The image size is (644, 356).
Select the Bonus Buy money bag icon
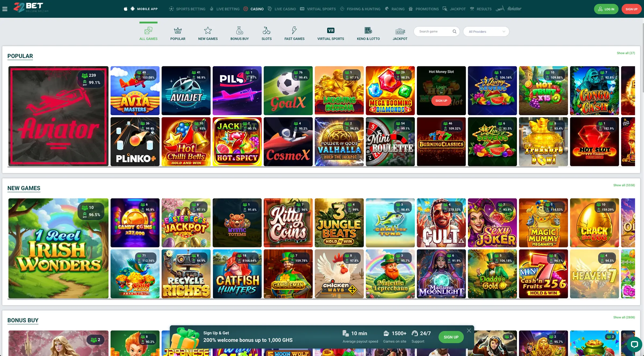tap(240, 30)
